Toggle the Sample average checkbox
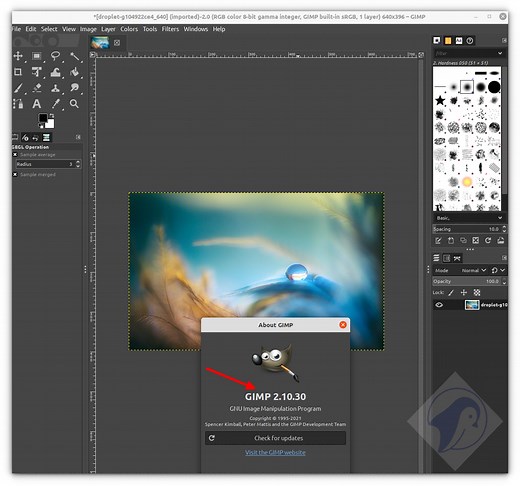This screenshot has height=486, width=520. (x=15, y=155)
